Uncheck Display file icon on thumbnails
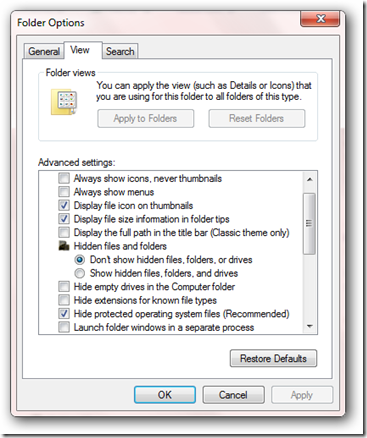 [x=64, y=205]
